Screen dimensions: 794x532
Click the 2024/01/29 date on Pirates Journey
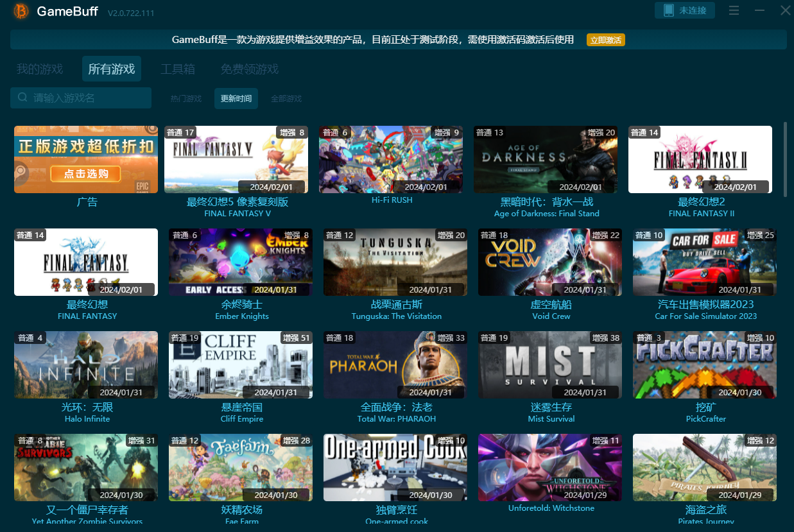pyautogui.click(x=741, y=495)
